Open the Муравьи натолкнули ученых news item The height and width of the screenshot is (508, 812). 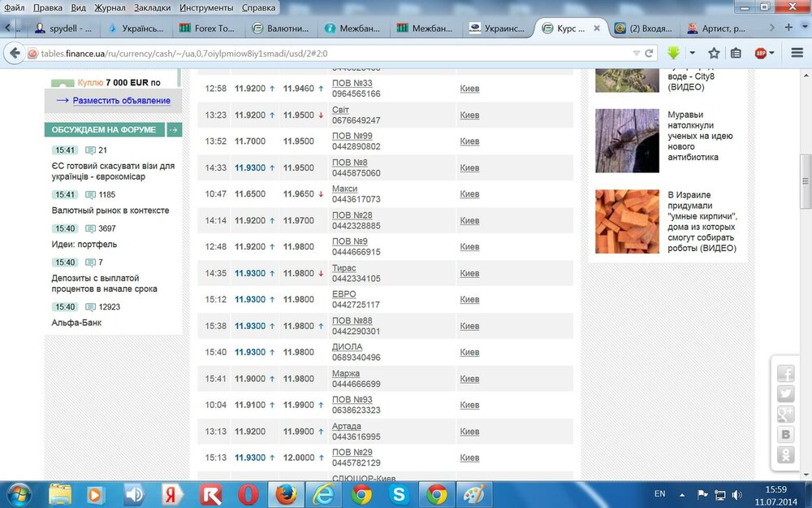pyautogui.click(x=700, y=136)
